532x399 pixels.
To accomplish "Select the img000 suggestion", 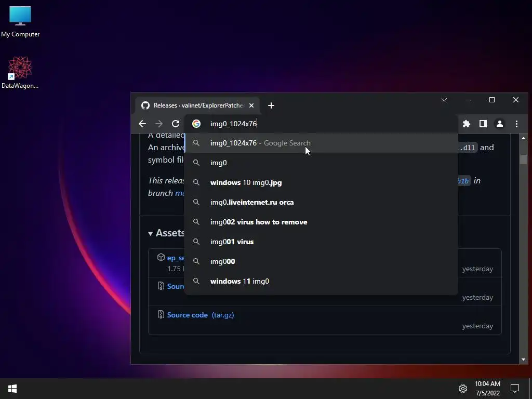I will click(321, 261).
